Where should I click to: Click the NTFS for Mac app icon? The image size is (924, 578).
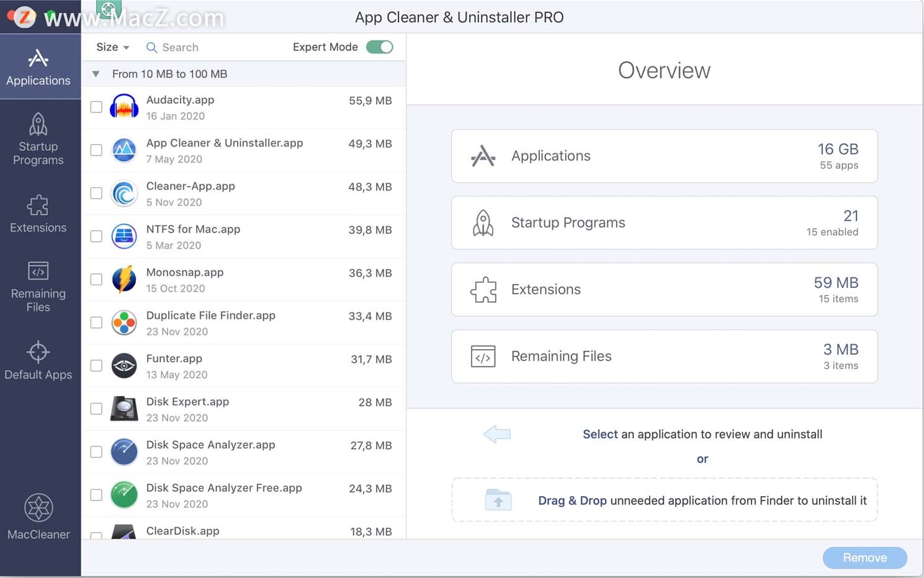[x=124, y=236]
